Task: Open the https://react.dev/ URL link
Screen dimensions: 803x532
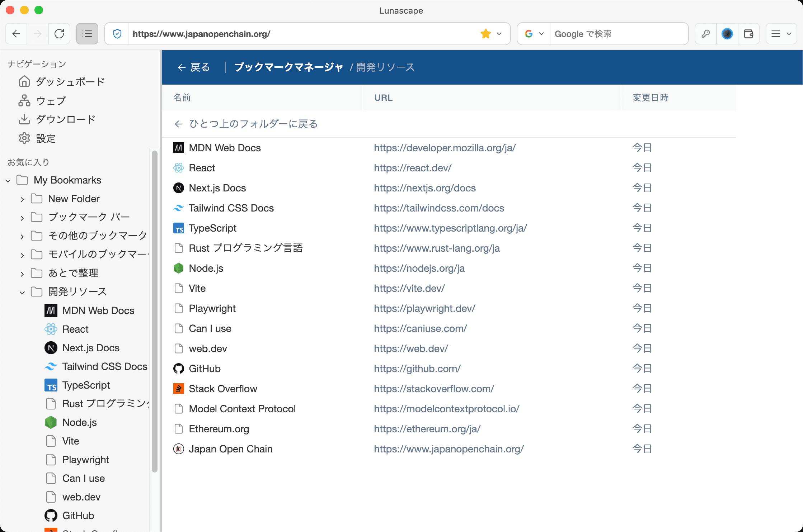Action: (x=413, y=168)
